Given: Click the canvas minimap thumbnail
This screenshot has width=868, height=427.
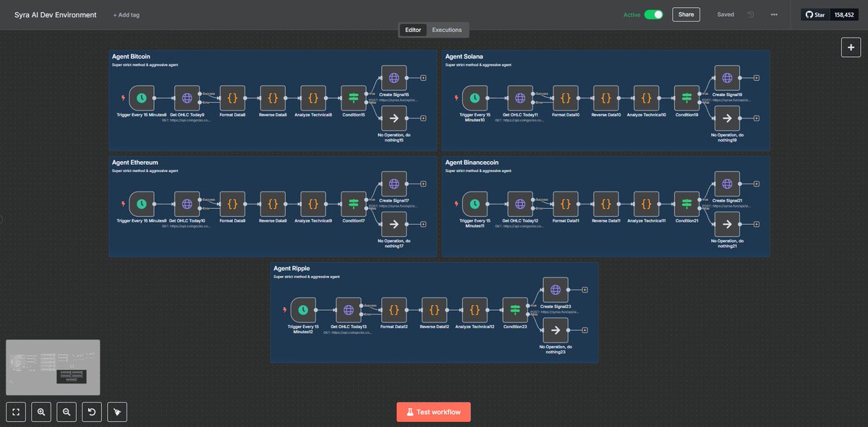Looking at the screenshot, I should 53,366.
